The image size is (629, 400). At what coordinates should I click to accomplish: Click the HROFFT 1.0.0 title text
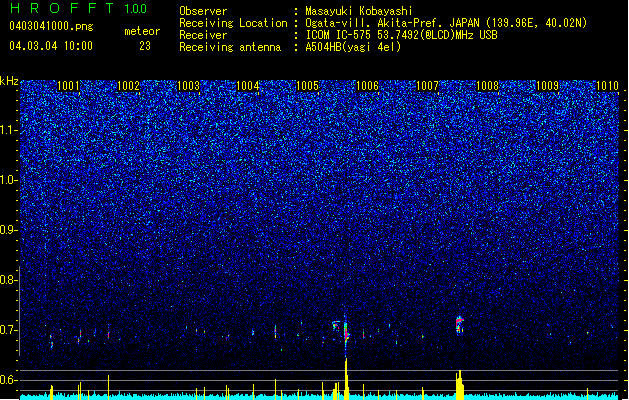(78, 8)
